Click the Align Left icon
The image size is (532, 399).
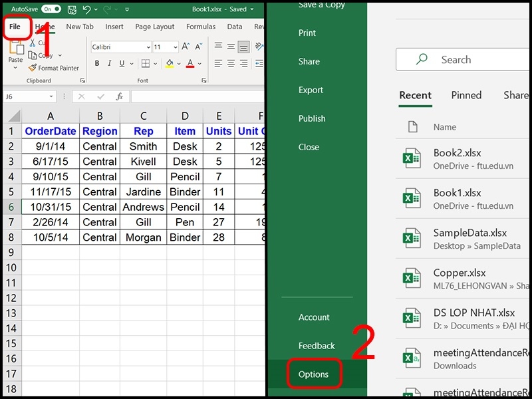point(218,63)
